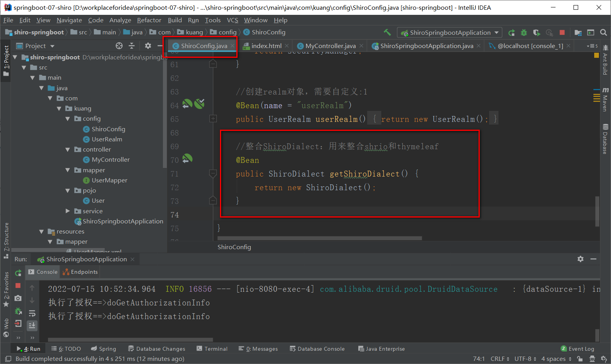This screenshot has width=611, height=364.
Task: Run ShiroSpringbootApplication with the rerun icon
Action: (511, 33)
